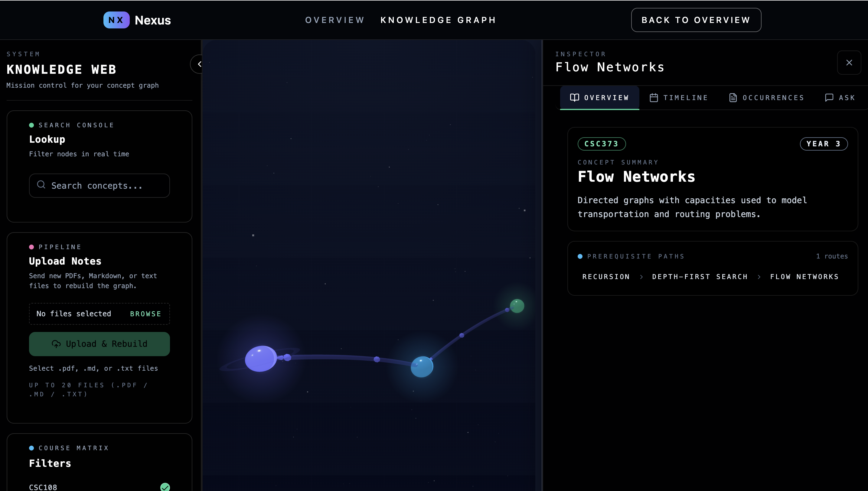The image size is (868, 491).
Task: Select the green graph node
Action: click(517, 306)
